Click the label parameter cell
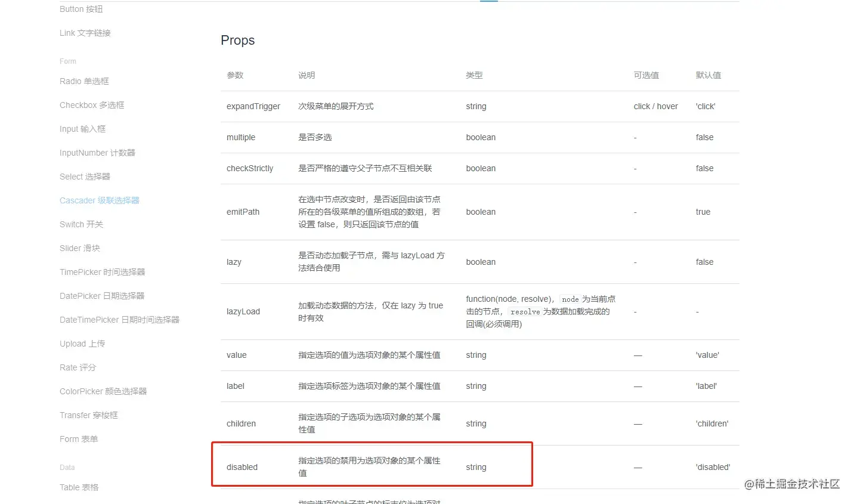Image resolution: width=854 pixels, height=504 pixels. (236, 386)
